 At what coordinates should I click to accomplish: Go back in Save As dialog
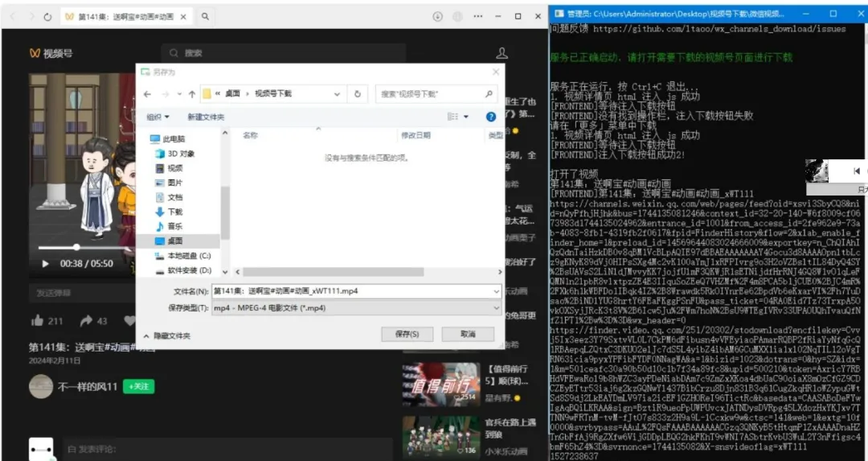(147, 94)
